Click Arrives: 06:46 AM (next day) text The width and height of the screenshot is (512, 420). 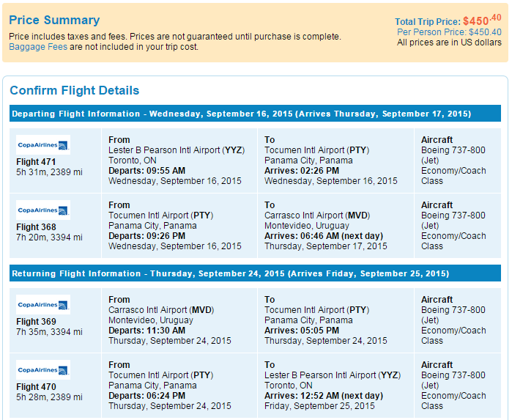click(324, 236)
